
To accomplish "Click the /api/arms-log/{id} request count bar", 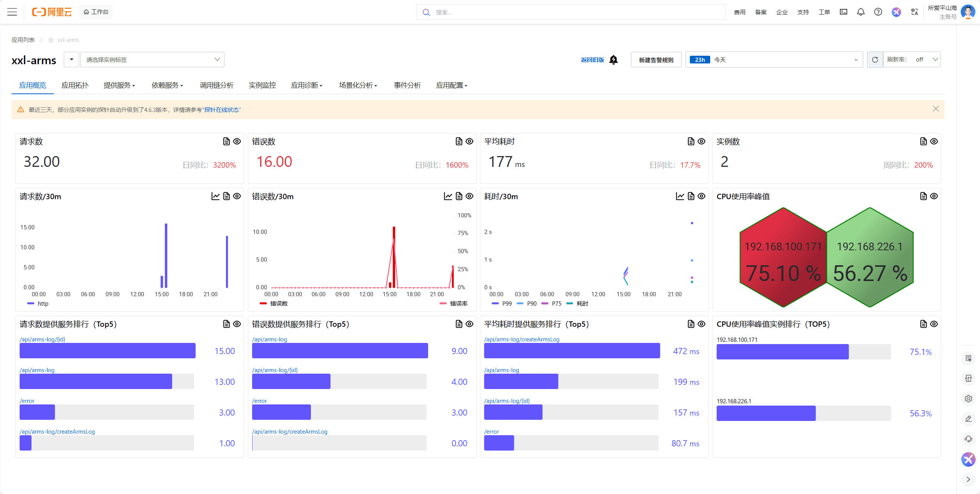I will pos(108,351).
